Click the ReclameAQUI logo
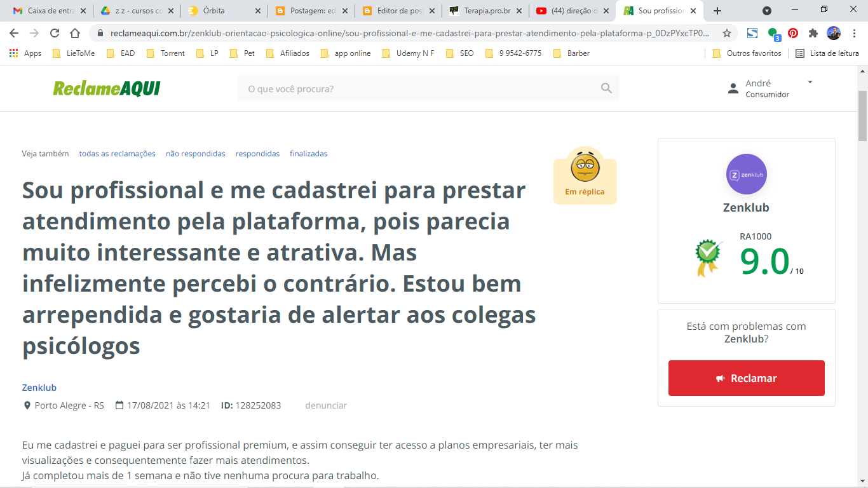The image size is (868, 488). click(x=107, y=88)
